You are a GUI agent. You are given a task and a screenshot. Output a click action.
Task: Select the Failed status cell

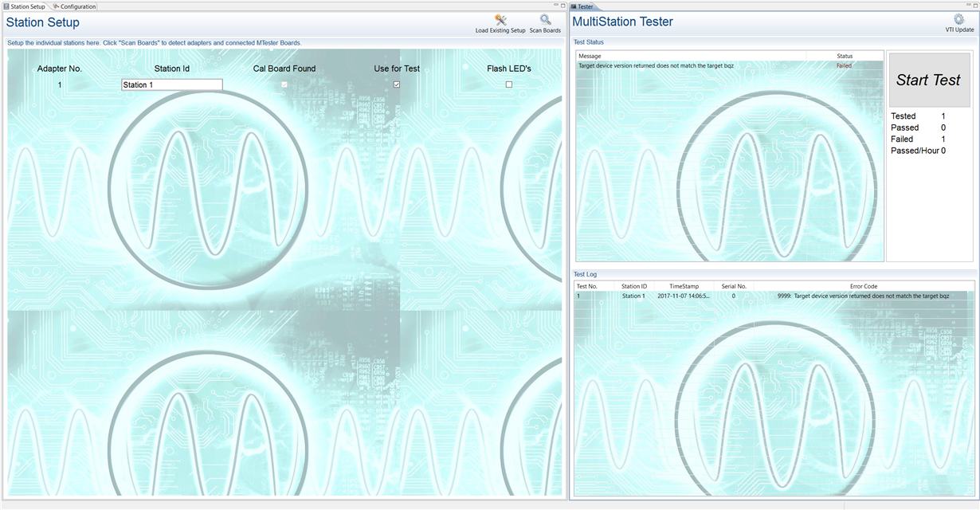pyautogui.click(x=844, y=65)
